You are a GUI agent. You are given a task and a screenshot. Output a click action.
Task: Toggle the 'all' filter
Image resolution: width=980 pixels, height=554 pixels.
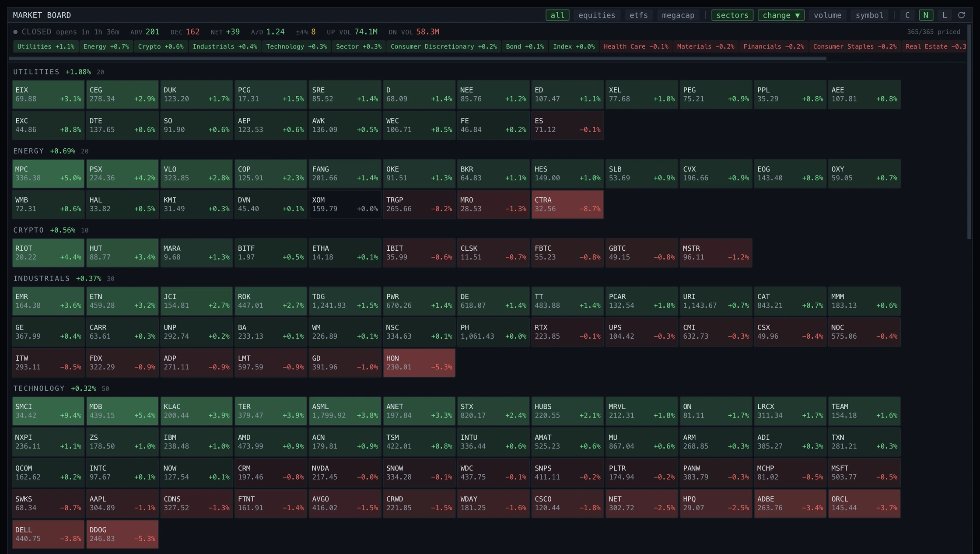557,15
